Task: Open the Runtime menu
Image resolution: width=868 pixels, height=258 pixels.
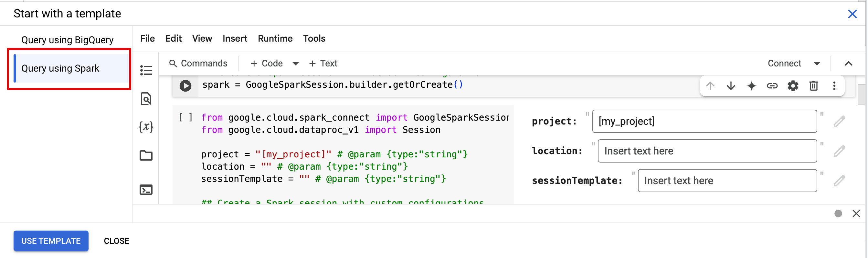Action: point(275,39)
